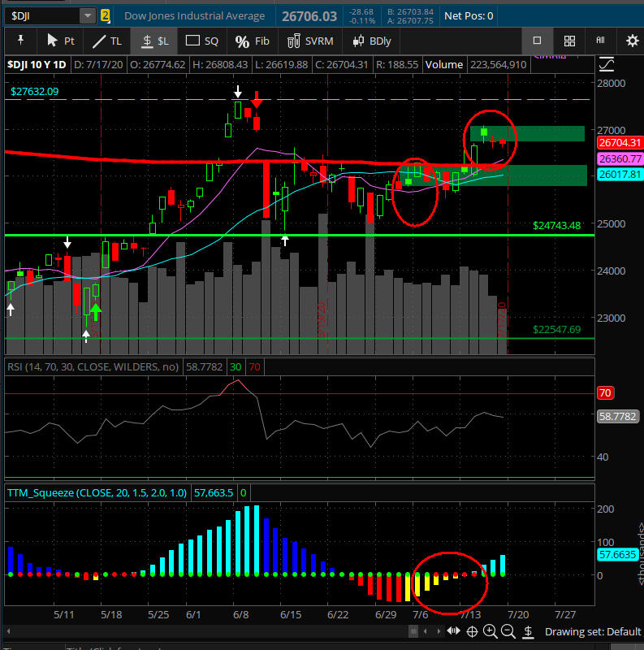Open chart settings gear icon
644x650 pixels.
pyautogui.click(x=631, y=41)
